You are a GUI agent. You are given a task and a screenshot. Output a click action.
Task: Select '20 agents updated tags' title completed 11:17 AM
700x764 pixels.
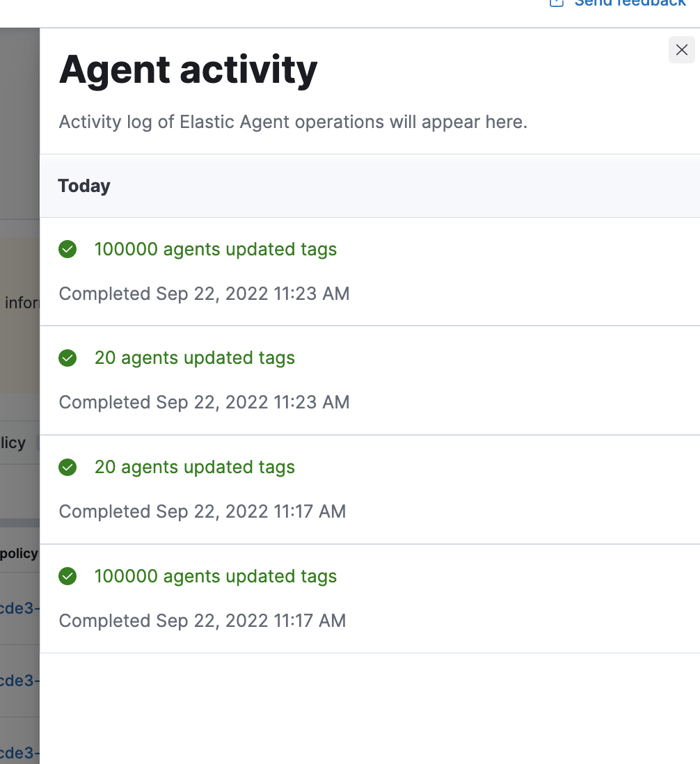[x=194, y=468]
